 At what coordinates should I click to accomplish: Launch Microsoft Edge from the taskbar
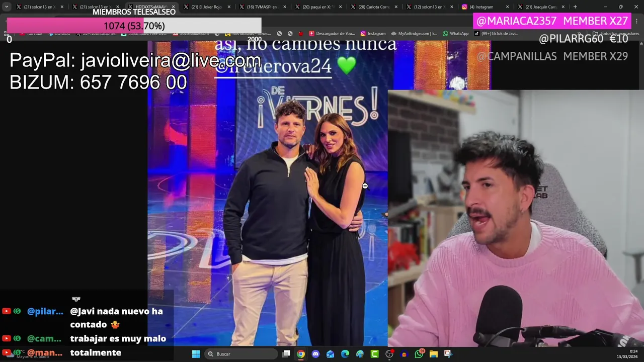click(345, 354)
